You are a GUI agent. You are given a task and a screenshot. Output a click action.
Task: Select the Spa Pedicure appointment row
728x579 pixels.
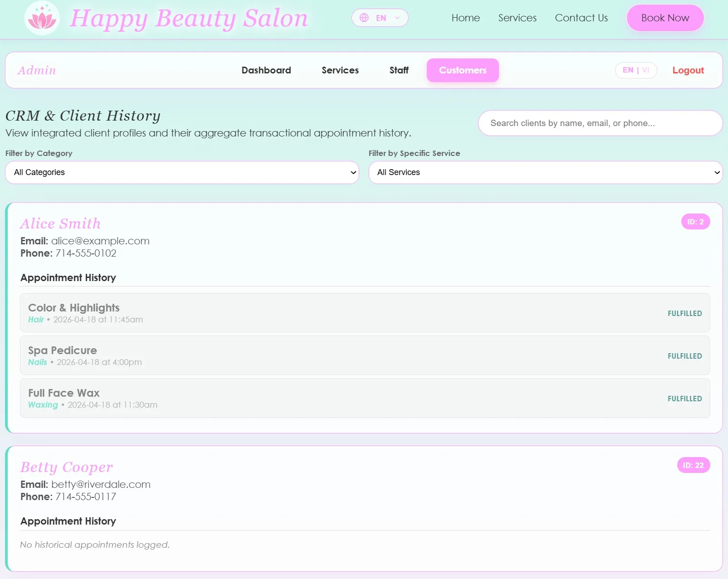tap(365, 355)
